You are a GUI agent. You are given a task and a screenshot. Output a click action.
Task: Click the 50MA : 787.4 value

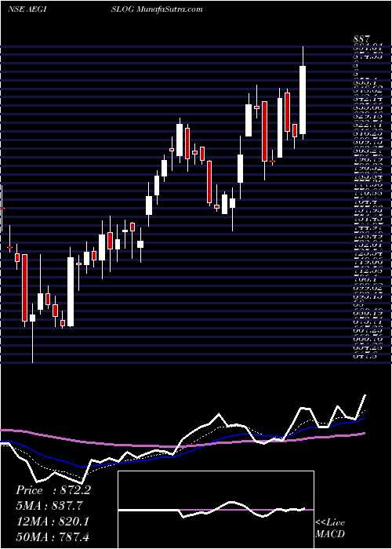pos(53,537)
